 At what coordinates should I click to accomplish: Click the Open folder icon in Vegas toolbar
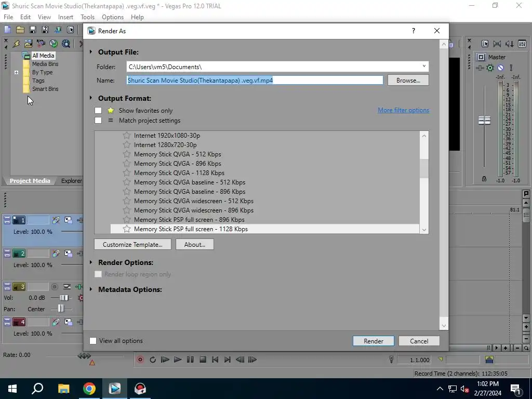point(20,30)
